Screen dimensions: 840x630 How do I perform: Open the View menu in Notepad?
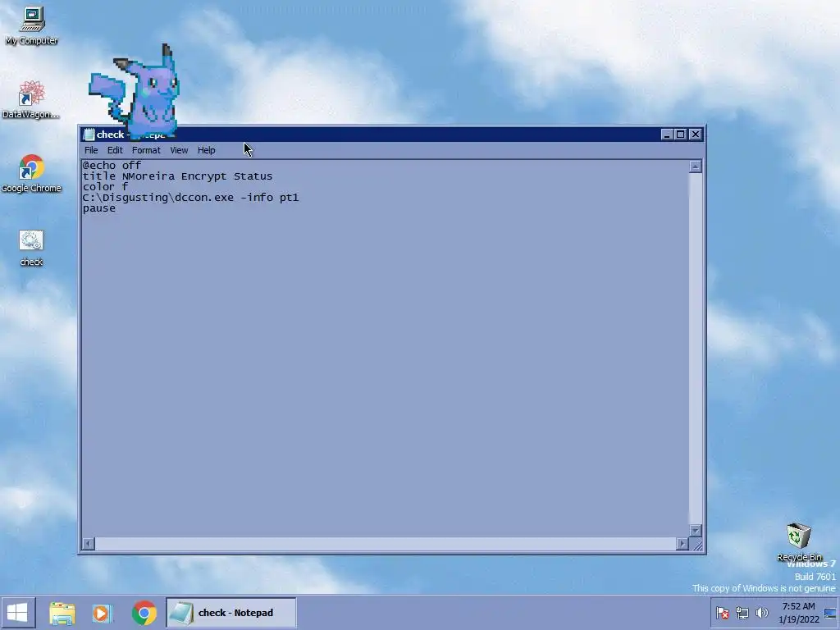tap(179, 151)
